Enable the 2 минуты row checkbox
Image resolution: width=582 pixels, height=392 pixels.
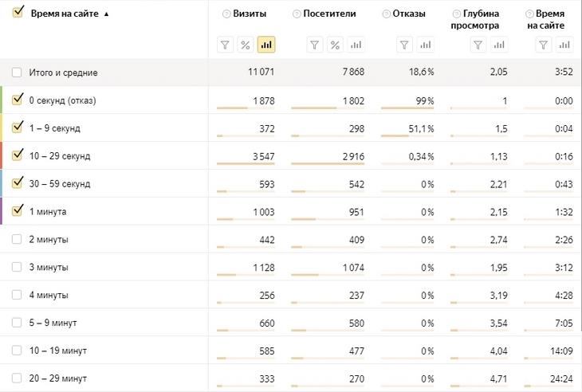[17, 239]
